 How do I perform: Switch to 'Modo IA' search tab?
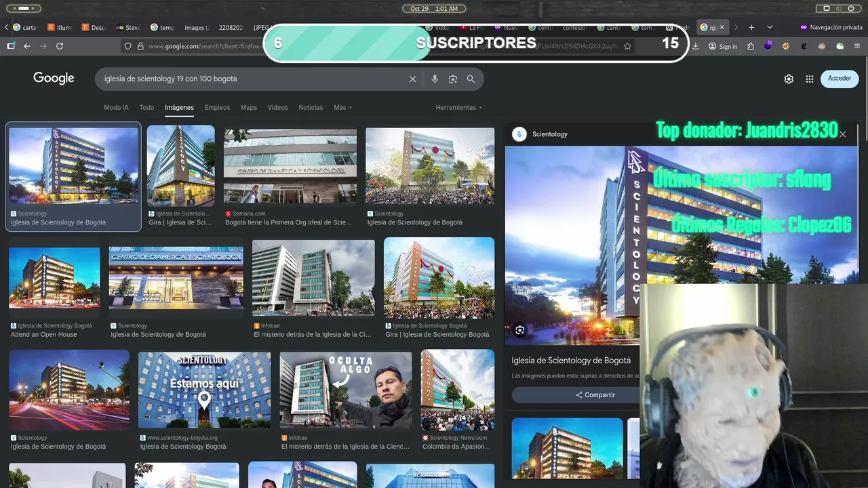[116, 108]
